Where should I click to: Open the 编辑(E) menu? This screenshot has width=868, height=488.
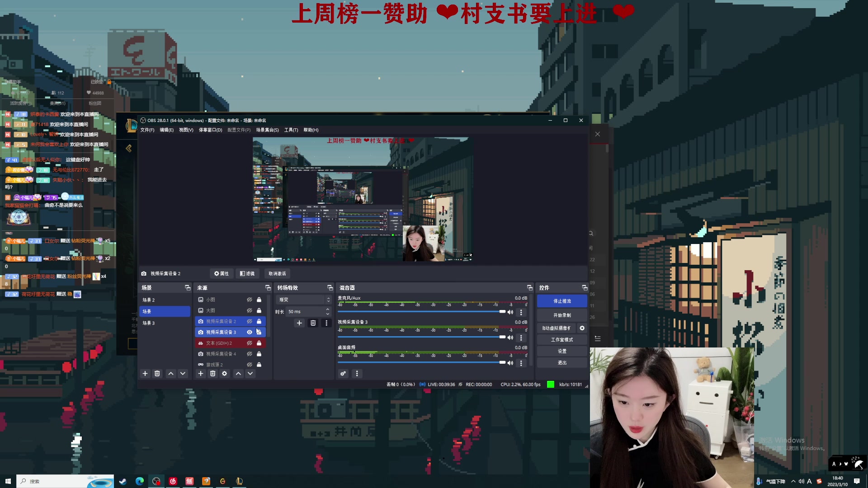pyautogui.click(x=166, y=130)
